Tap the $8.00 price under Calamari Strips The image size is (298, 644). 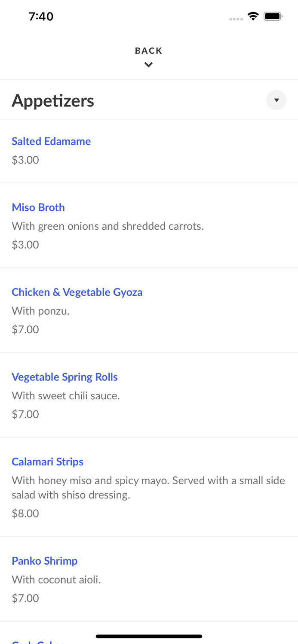[x=25, y=513]
